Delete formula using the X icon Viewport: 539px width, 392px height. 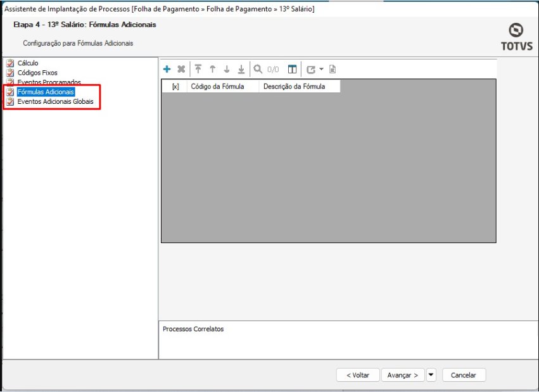click(181, 69)
